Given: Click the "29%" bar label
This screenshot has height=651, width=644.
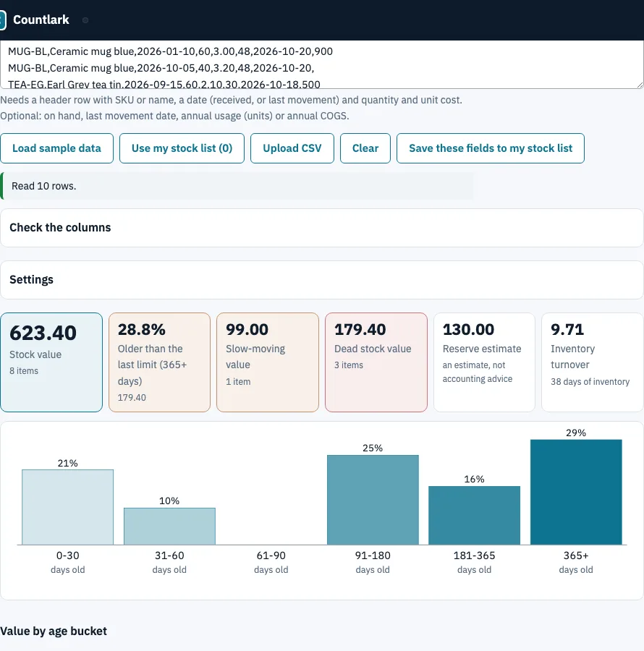Looking at the screenshot, I should (x=576, y=433).
